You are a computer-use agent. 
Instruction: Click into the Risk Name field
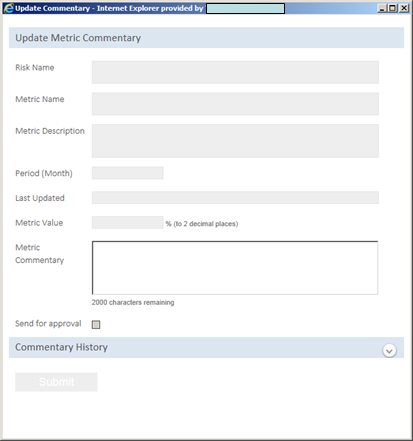coord(235,72)
